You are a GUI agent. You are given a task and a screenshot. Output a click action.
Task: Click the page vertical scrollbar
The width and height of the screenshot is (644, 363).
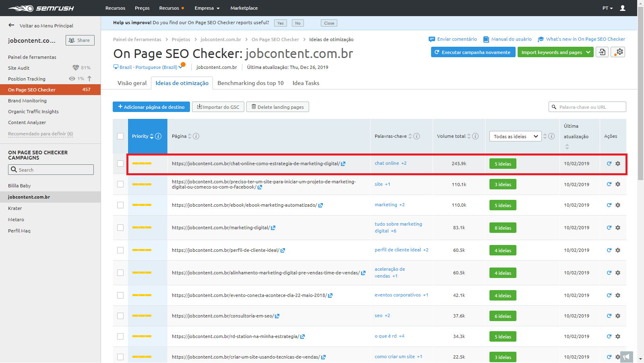641,93
